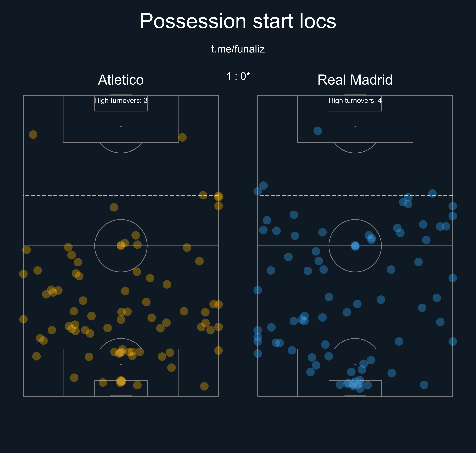
Task: Click the bright blue dot at Real Madrid's center spot
Action: [x=355, y=246]
